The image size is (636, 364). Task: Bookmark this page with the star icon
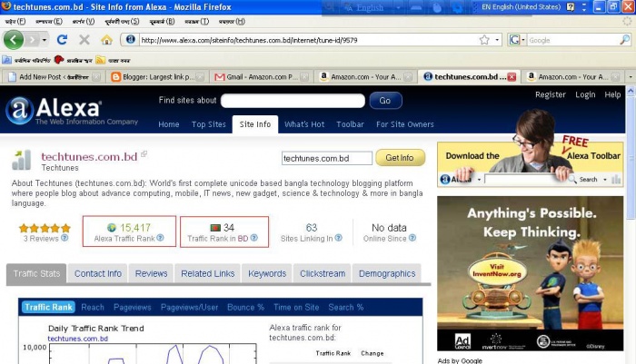(484, 40)
